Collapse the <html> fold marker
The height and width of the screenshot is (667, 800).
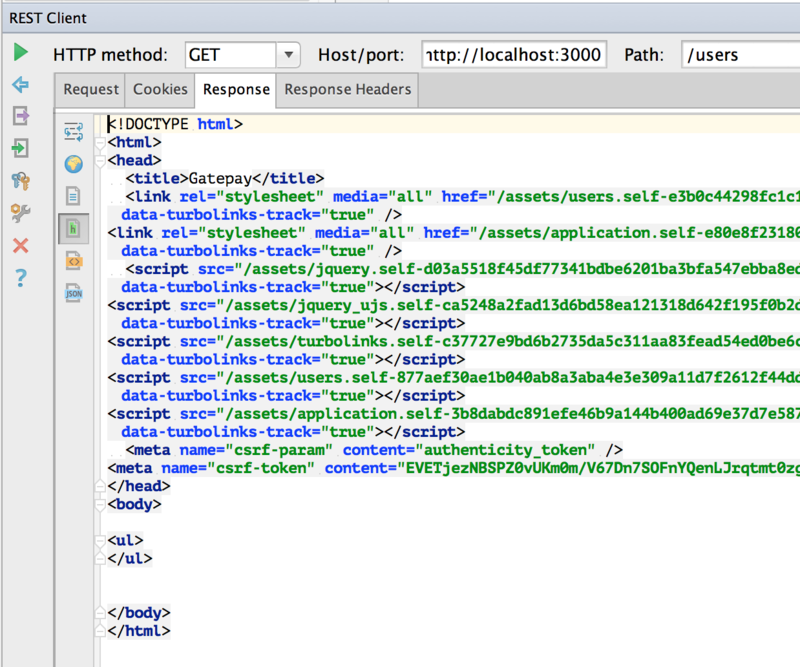101,142
